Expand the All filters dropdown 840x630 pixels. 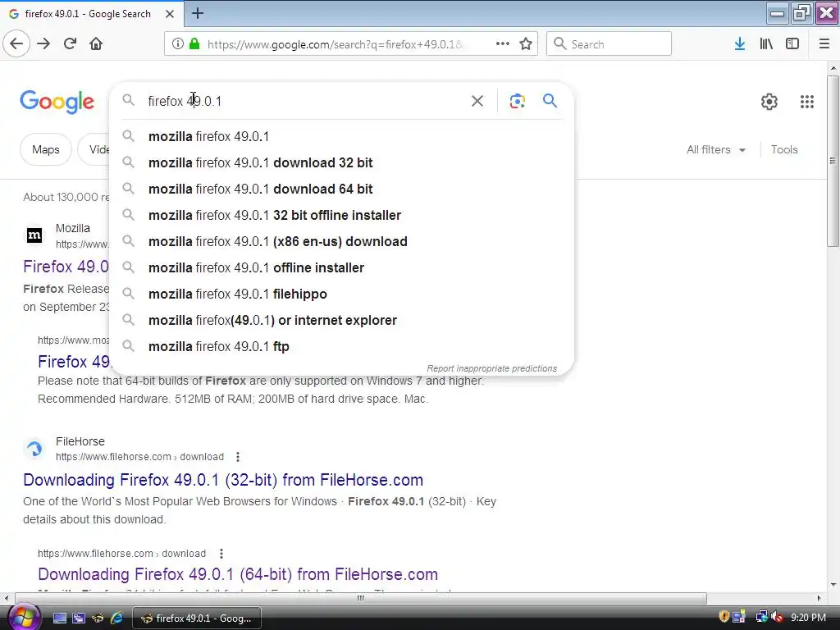[x=716, y=149]
